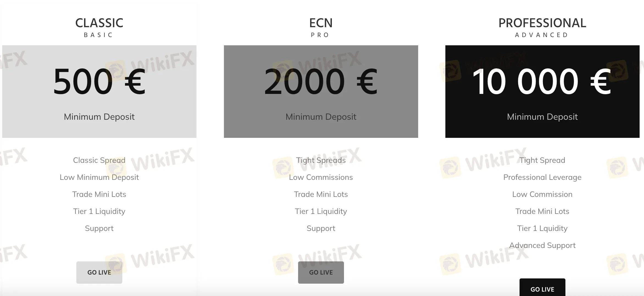The height and width of the screenshot is (296, 644).
Task: Select Low Commissions in the ECN list
Action: [321, 177]
